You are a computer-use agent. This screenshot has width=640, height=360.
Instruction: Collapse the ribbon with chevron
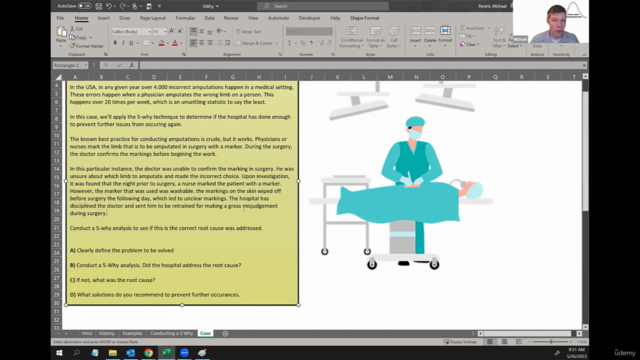point(584,55)
